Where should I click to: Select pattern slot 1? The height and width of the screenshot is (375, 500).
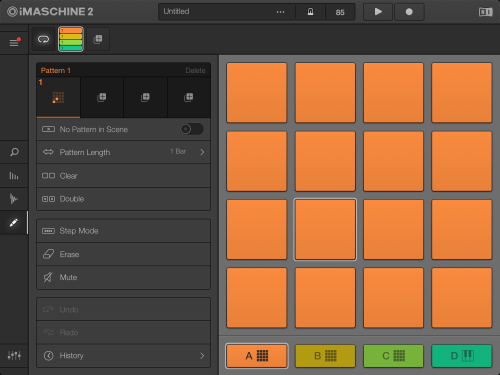point(58,97)
